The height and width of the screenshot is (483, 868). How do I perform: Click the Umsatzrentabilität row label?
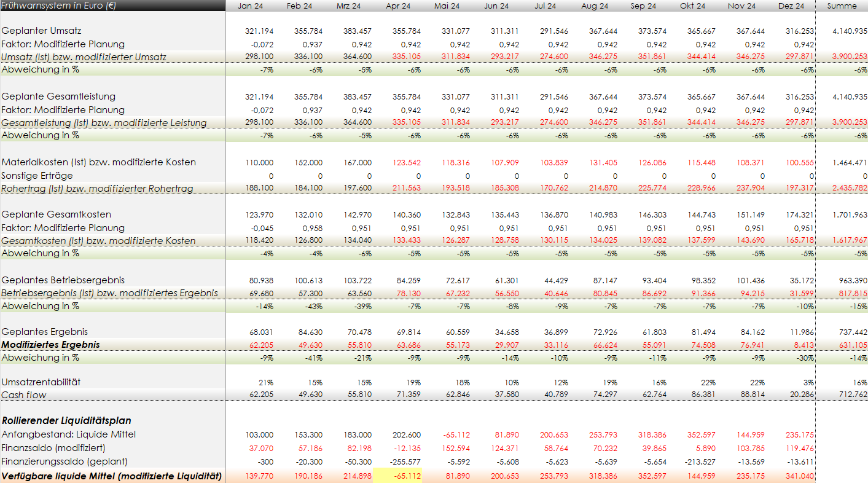click(41, 382)
